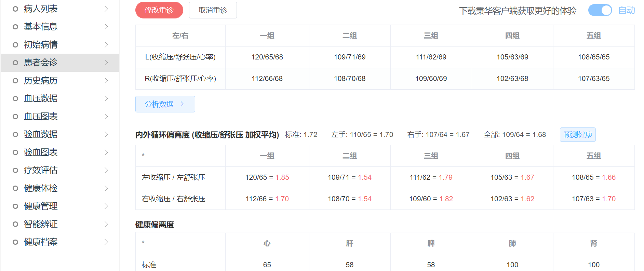This screenshot has height=271, width=644.
Task: Click the circle bullet icon beside 验血图表
Action: (x=15, y=152)
